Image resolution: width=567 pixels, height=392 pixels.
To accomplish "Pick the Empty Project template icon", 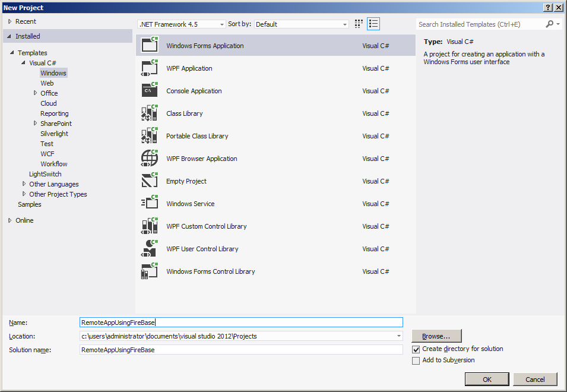I will 150,181.
